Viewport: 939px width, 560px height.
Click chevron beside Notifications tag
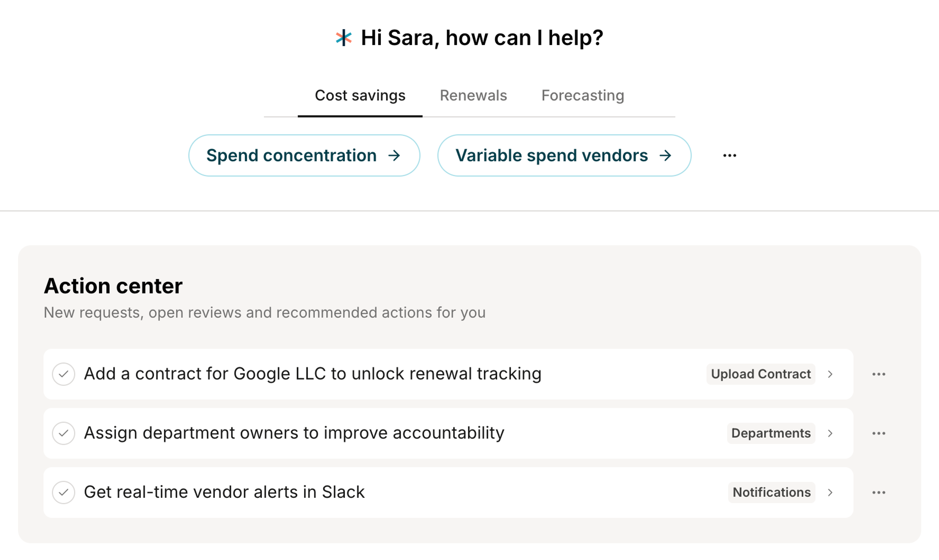tap(830, 493)
